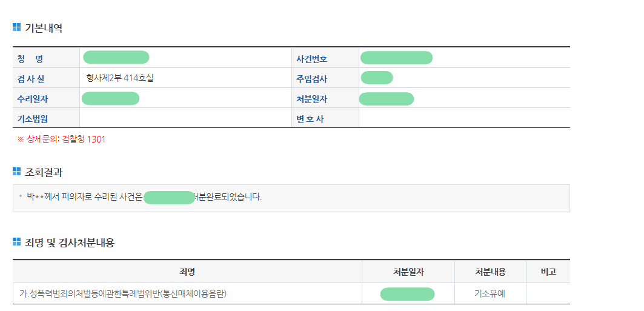Image resolution: width=644 pixels, height=311 pixels.
Task: Click the 처분내용 column header
Action: 490,272
